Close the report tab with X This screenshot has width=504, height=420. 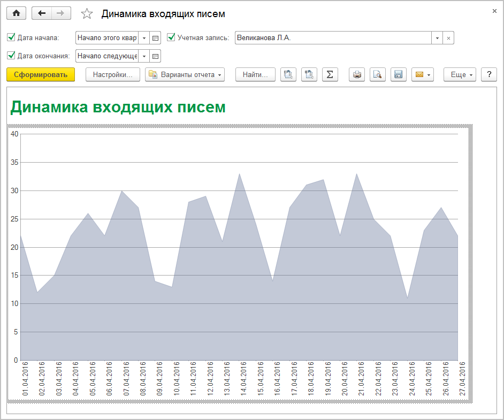pyautogui.click(x=494, y=11)
